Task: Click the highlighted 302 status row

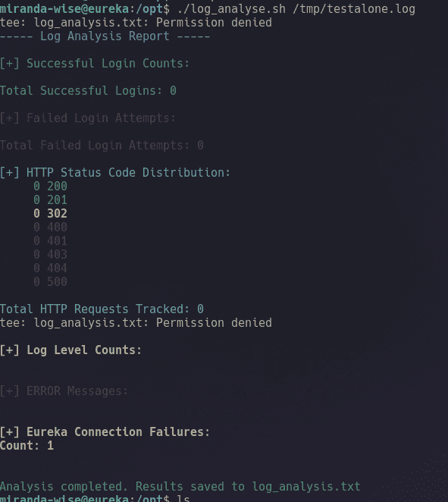Action: pos(51,214)
